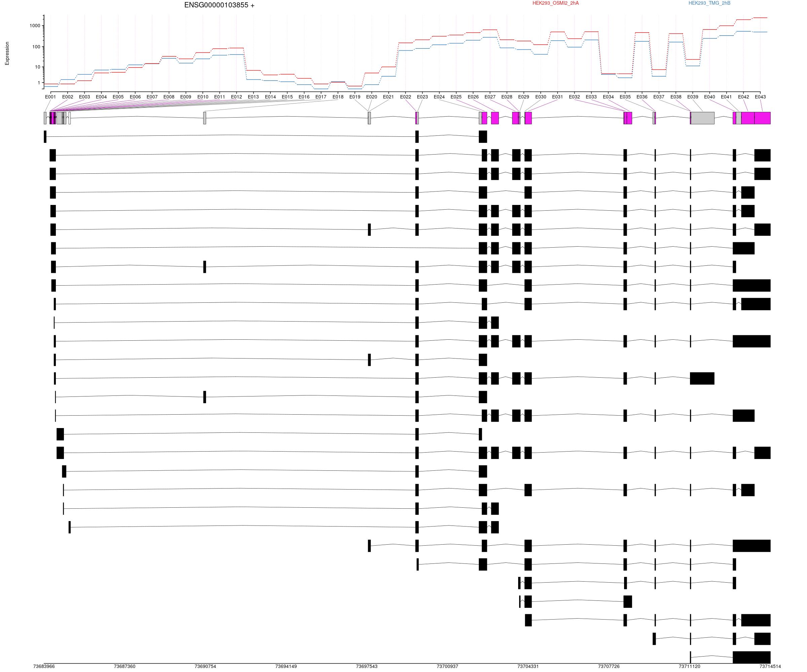Image resolution: width=807 pixels, height=672 pixels.
Task: Click exon label E028
Action: coord(507,97)
